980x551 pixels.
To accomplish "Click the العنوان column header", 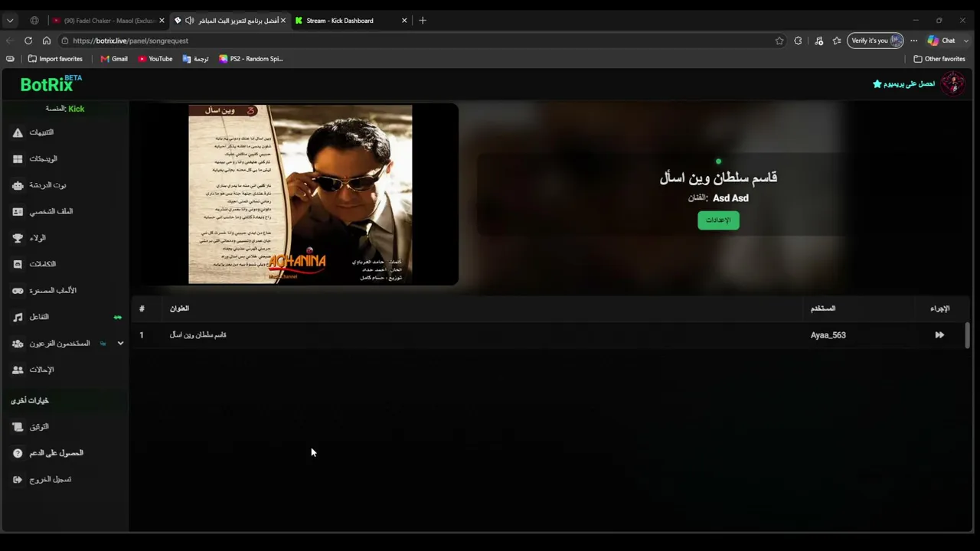I will point(179,308).
